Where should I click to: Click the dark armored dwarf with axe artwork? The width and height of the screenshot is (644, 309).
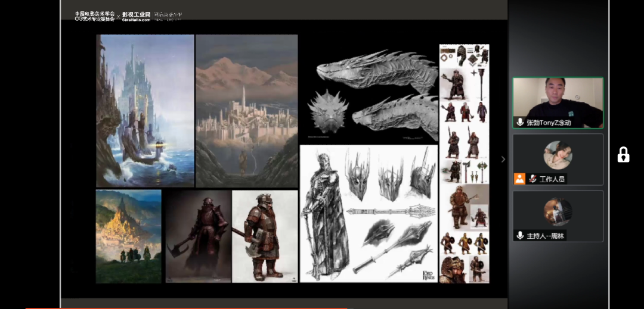(199, 236)
